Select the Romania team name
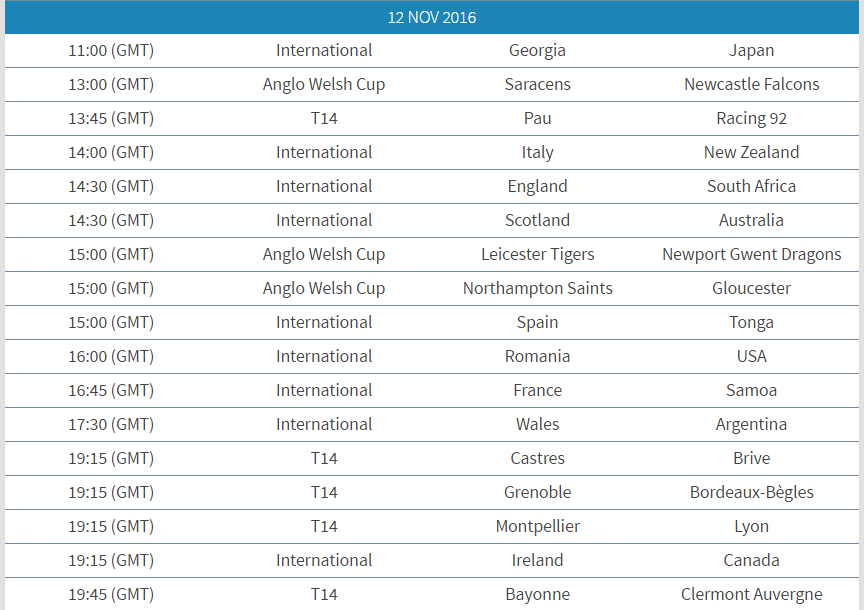Viewport: 864px width, 610px height. click(x=537, y=357)
